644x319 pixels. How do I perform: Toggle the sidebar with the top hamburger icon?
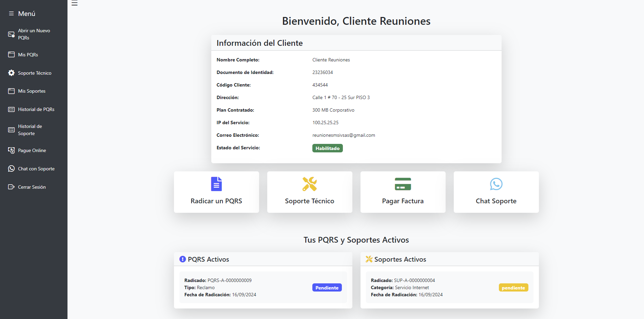point(75,3)
